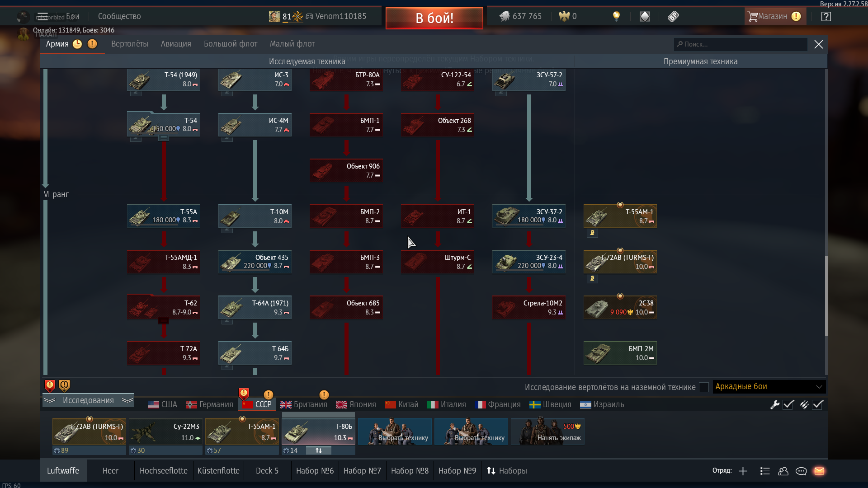
Task: Switch to the Авиация tab
Action: click(176, 44)
